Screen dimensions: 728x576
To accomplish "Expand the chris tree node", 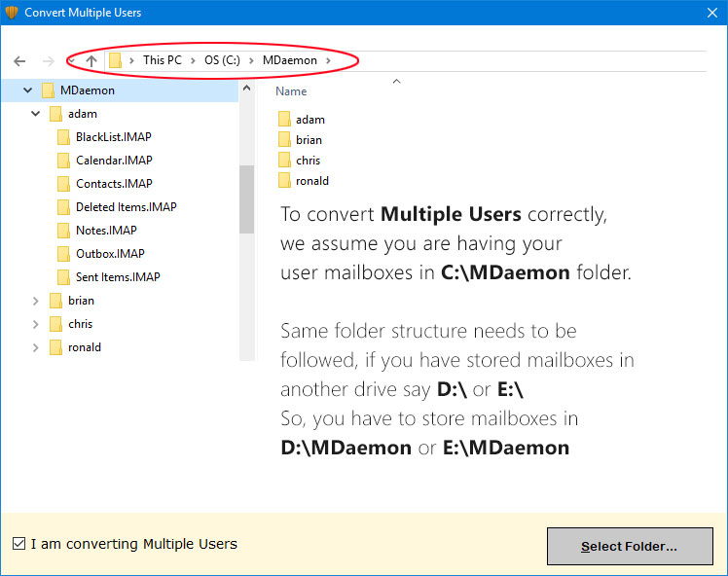I will [x=36, y=324].
